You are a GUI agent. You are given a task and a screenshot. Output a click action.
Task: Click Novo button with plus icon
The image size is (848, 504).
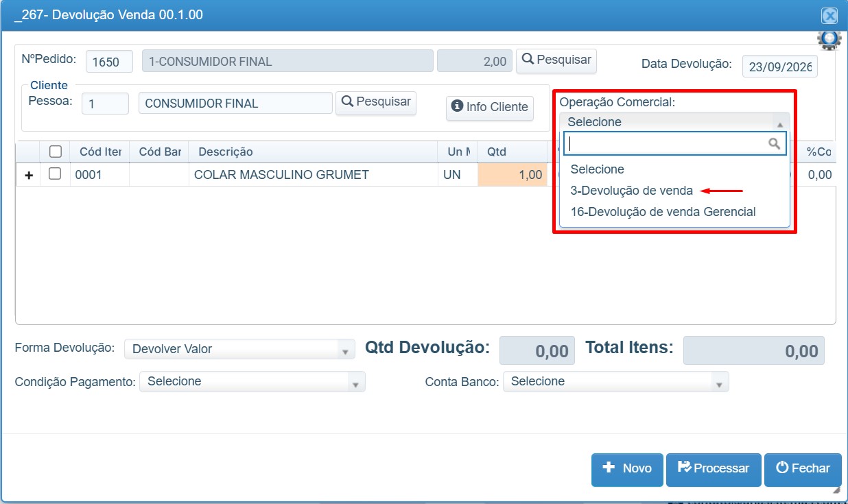click(627, 469)
